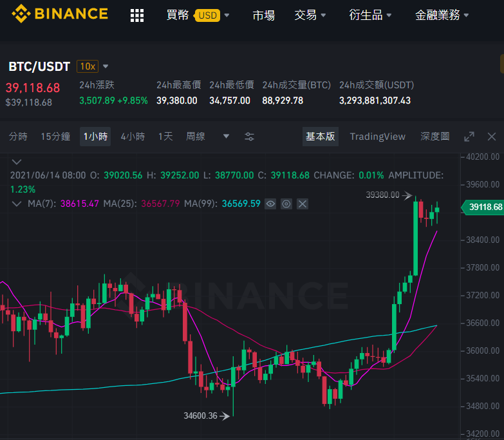Toggle MA indicator visibility eye icon
The image size is (504, 440).
point(270,204)
